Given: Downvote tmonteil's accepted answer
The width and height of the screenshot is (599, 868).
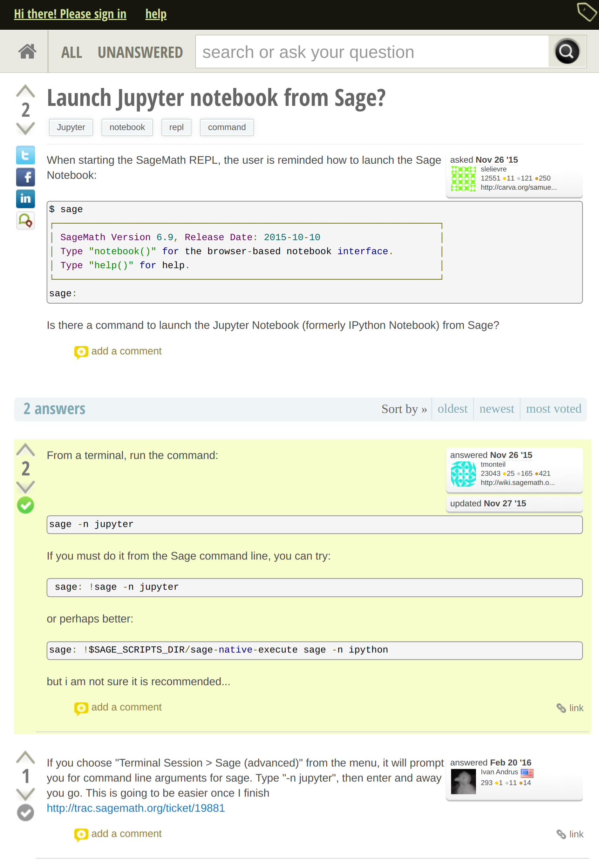Looking at the screenshot, I should click(x=25, y=487).
